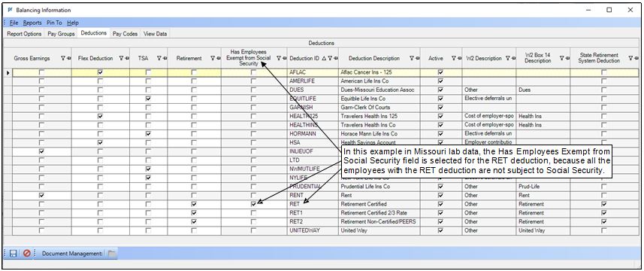Click the 'Health Savings Account' description cell
Screen dimensions: 644x271
pos(379,143)
